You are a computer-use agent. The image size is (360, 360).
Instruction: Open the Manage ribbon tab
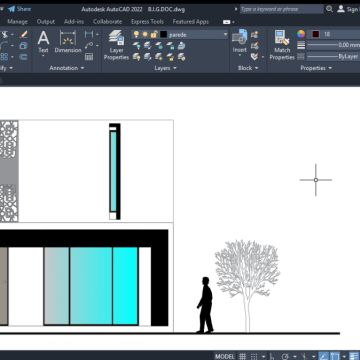17,22
